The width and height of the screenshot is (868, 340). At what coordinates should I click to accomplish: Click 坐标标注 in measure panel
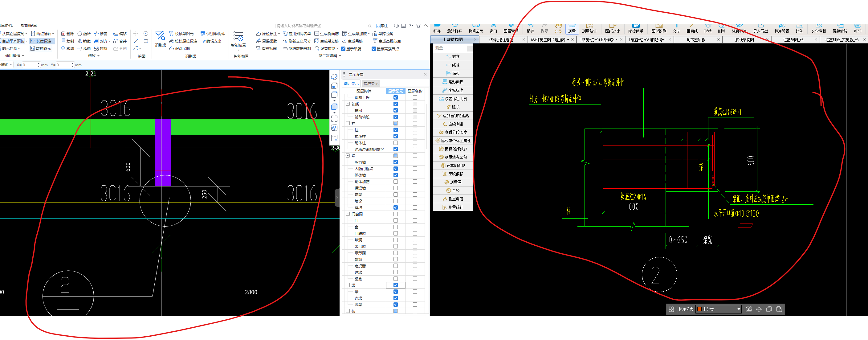pos(453,90)
